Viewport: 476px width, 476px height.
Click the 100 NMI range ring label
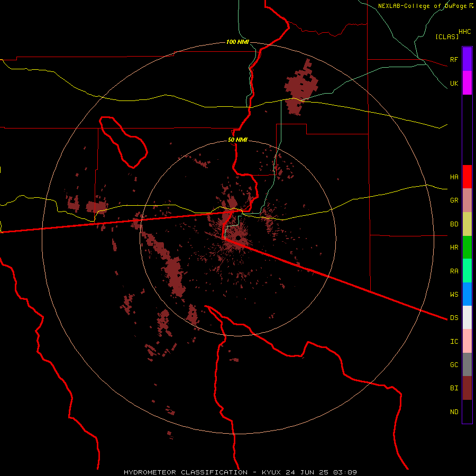click(x=237, y=42)
